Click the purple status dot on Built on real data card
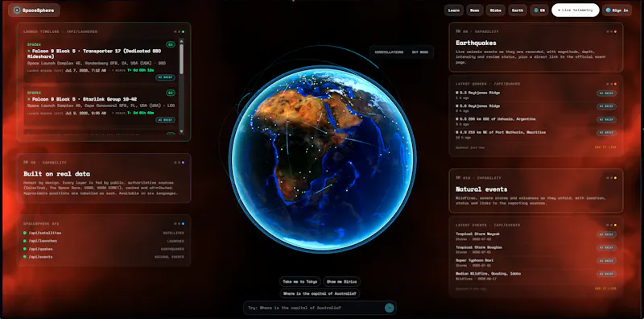The width and height of the screenshot is (644, 319). tap(184, 163)
